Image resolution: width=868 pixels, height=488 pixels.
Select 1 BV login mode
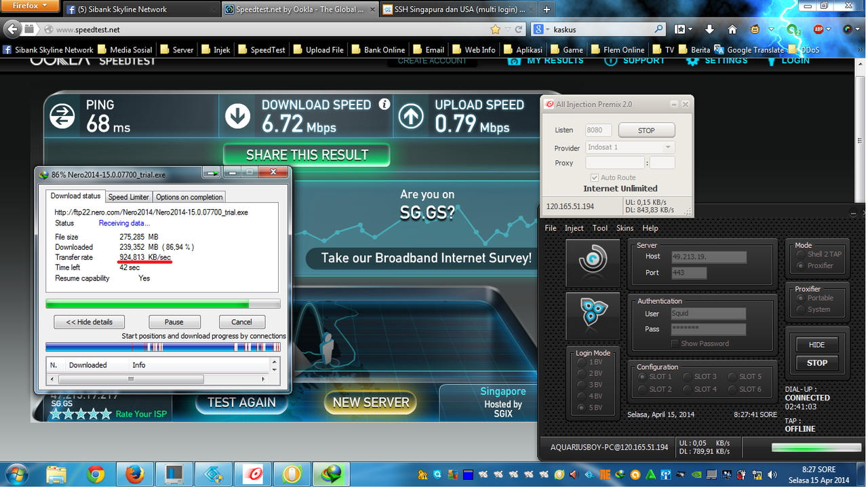click(581, 362)
